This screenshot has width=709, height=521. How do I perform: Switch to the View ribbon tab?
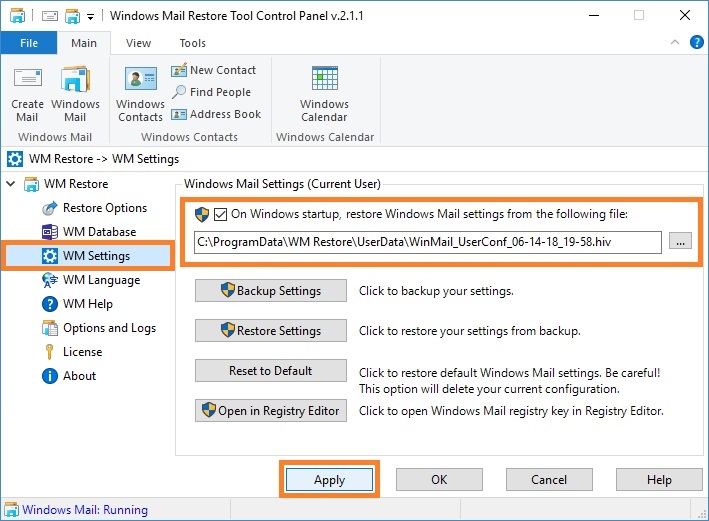tap(138, 43)
